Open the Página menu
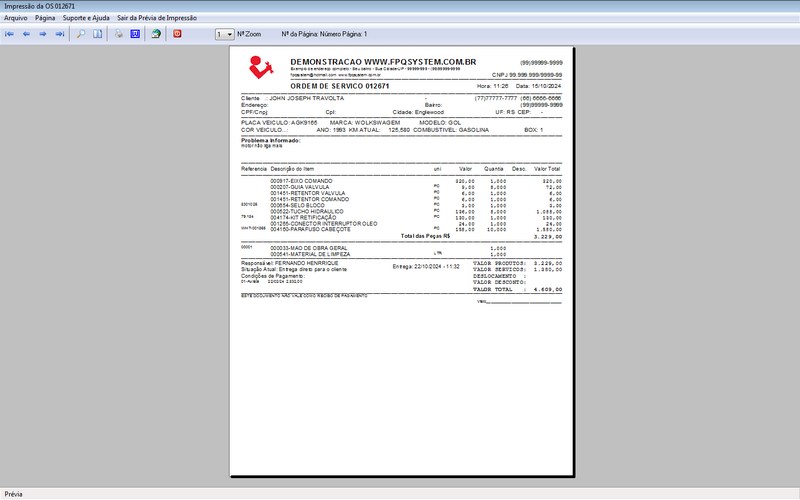800x500 pixels. coord(45,18)
